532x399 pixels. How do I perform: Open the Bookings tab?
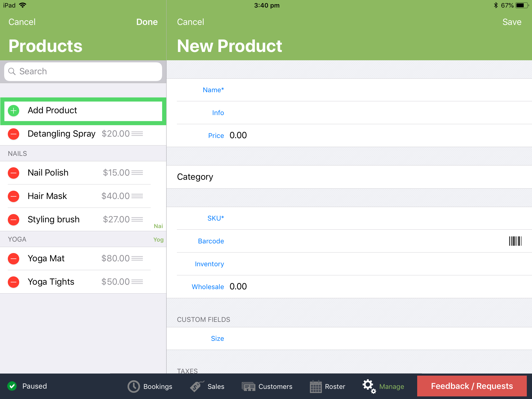click(x=150, y=387)
